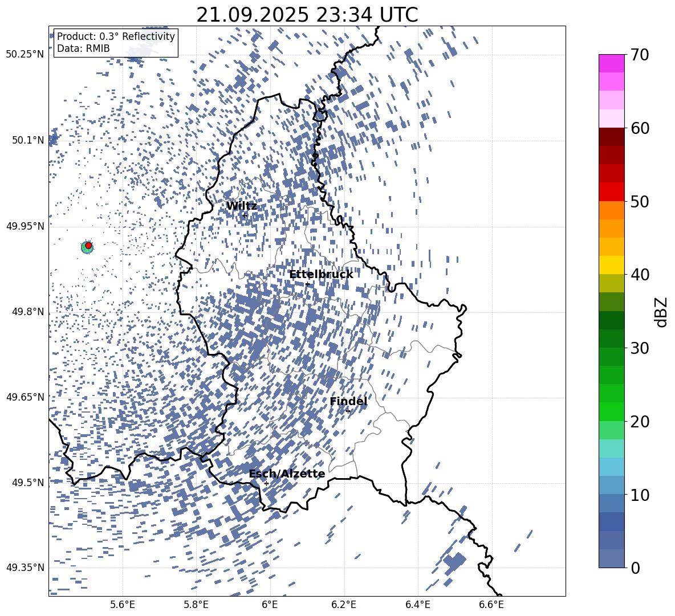Click the red radar site marker
The width and height of the screenshot is (675, 616).
[x=88, y=246]
